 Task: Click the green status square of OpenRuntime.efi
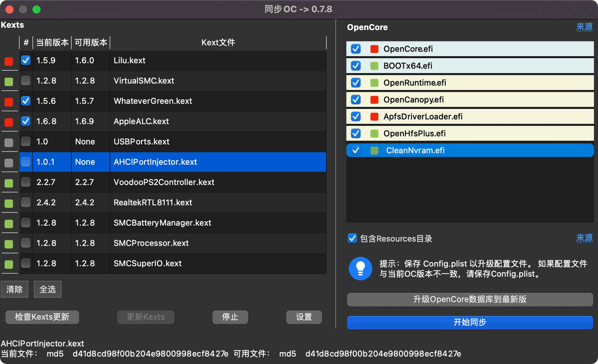click(374, 83)
